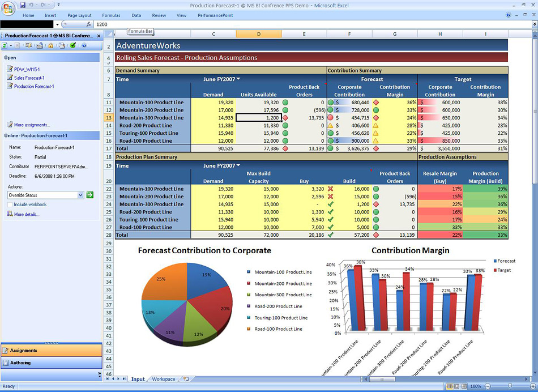Go to last sheet tab arrow
This screenshot has height=392, width=538.
tap(124, 379)
